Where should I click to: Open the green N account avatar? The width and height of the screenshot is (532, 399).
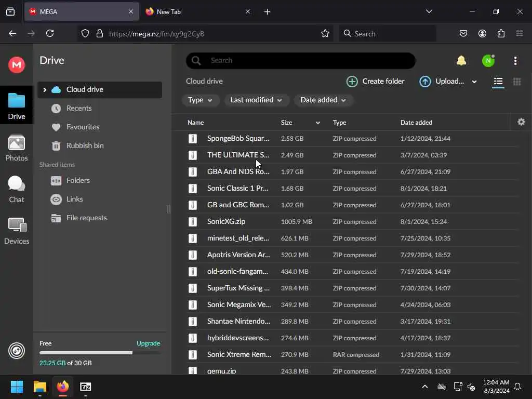[x=488, y=61]
